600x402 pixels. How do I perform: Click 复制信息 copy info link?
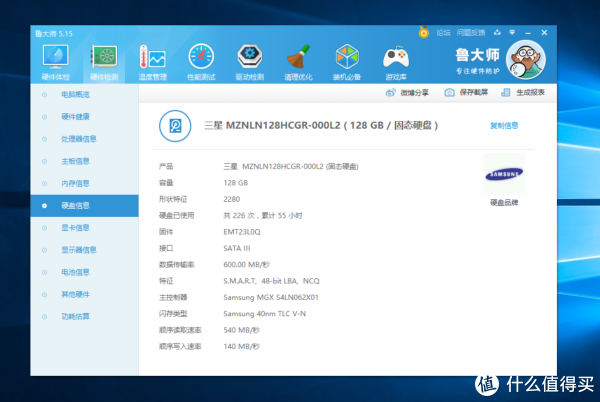click(504, 125)
